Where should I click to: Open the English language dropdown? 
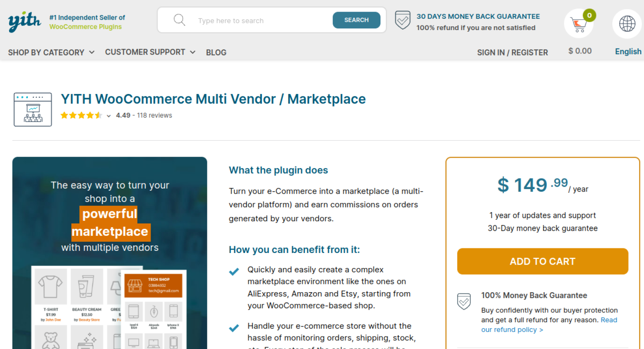click(628, 51)
